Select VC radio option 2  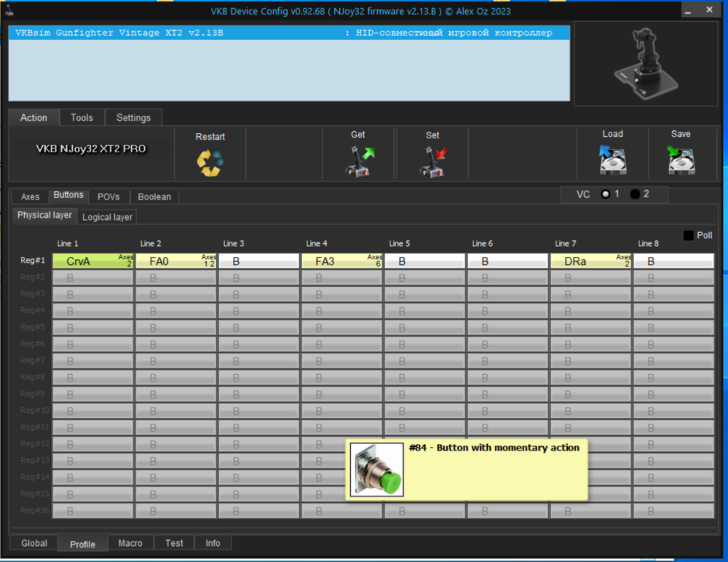pos(635,194)
